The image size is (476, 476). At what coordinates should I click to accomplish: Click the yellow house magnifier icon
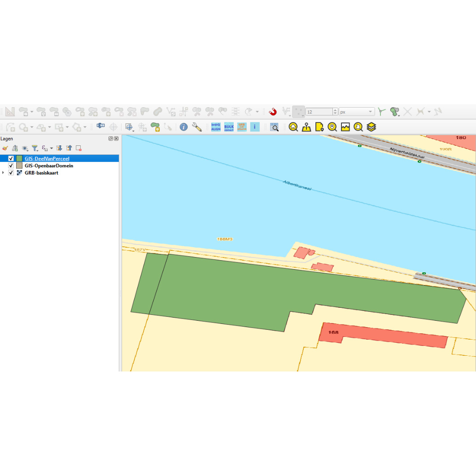click(293, 127)
